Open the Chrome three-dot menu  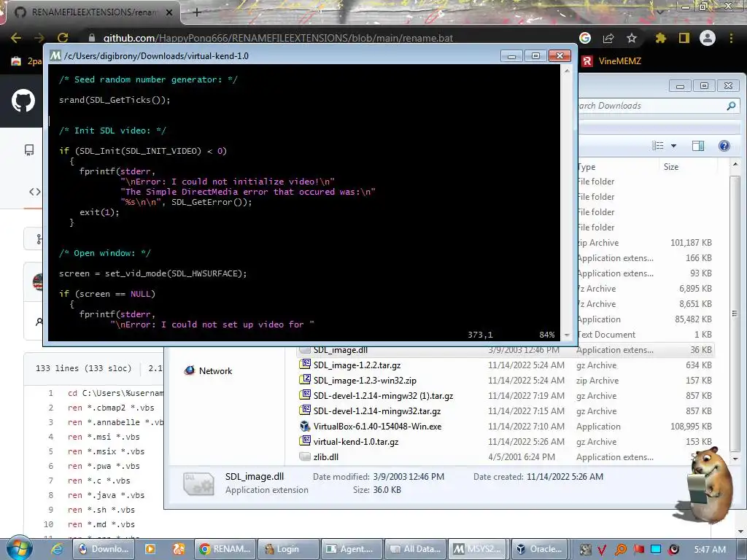pyautogui.click(x=731, y=38)
